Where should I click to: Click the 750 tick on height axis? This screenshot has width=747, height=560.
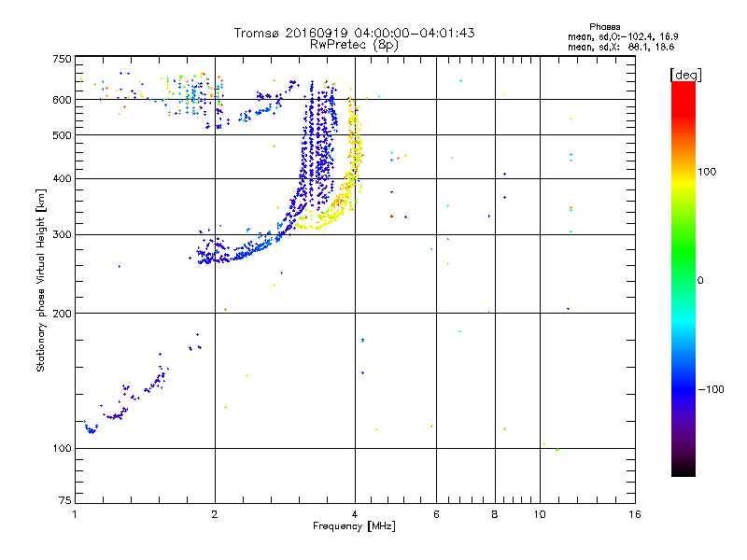(x=61, y=59)
